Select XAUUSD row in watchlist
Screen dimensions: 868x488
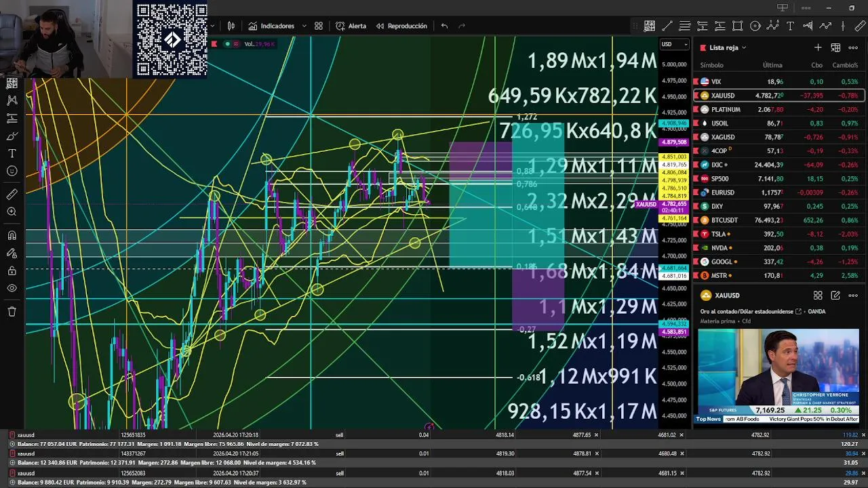[x=778, y=96]
